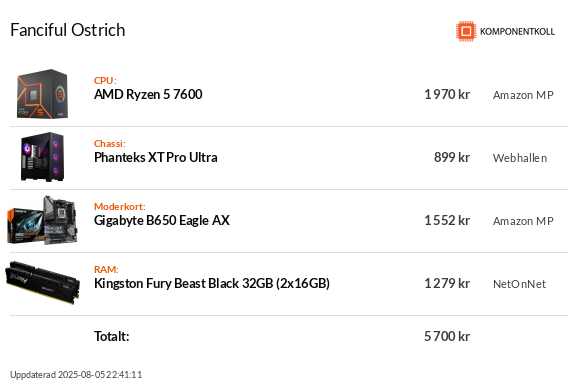
Task: Click the RAM category label
Action: (x=106, y=269)
